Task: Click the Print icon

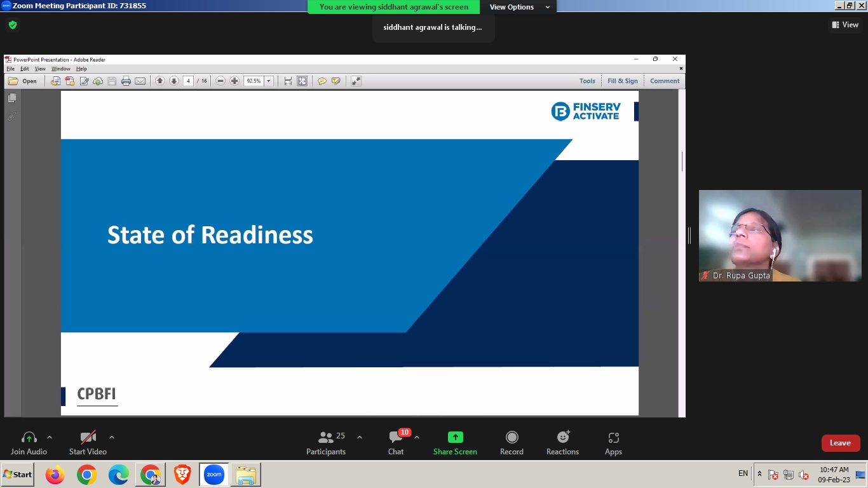Action: [126, 81]
